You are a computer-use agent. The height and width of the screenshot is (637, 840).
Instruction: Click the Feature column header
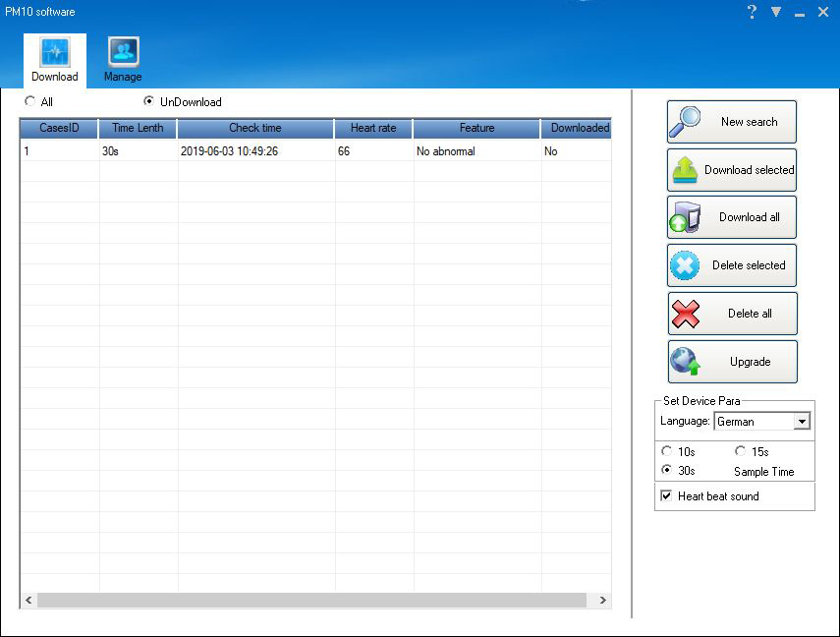pos(476,128)
